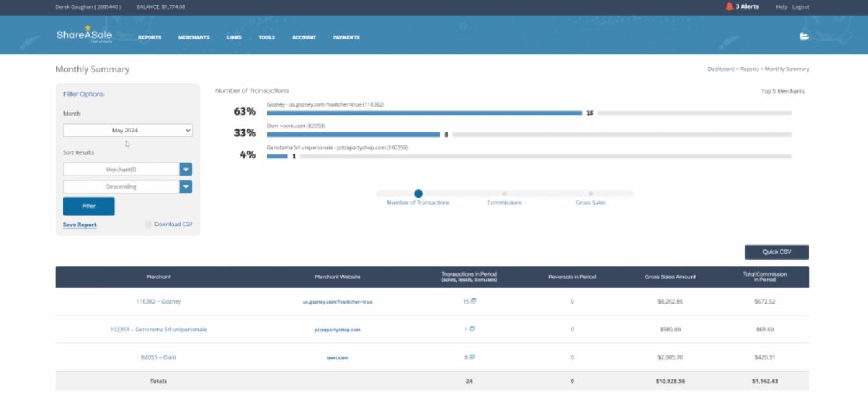Viewport: 868px width, 398px height.
Task: Open the folder icon in header
Action: [804, 37]
